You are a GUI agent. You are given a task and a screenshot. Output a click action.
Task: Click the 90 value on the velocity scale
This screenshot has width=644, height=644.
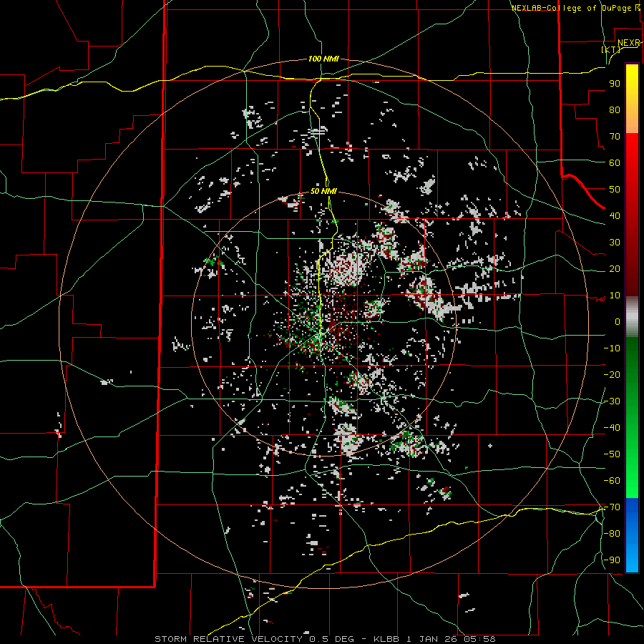[x=615, y=84]
